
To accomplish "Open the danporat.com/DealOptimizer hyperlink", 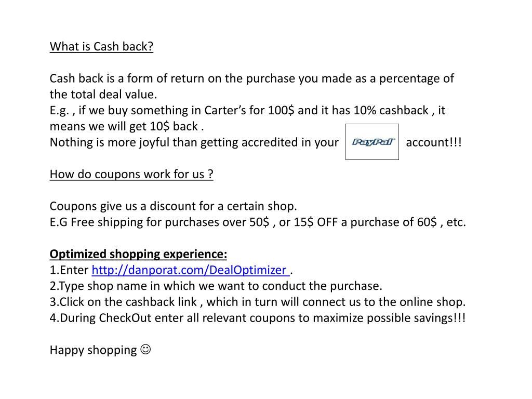I will (x=190, y=270).
